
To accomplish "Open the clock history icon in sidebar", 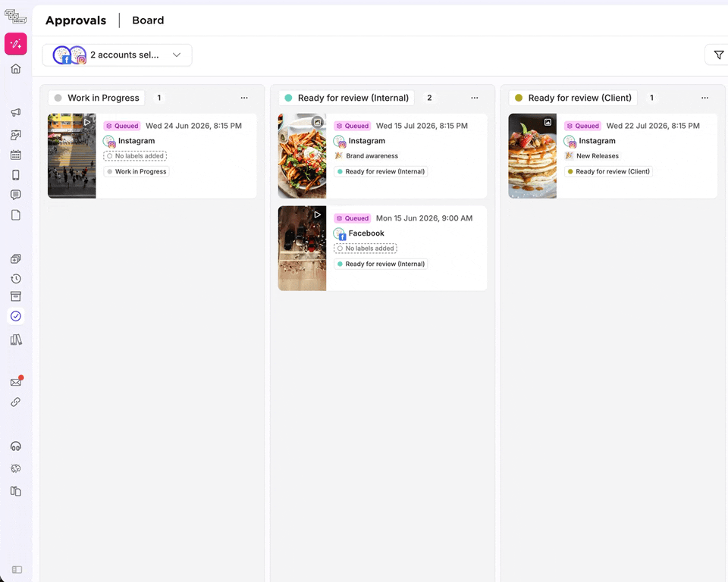I will 16,278.
